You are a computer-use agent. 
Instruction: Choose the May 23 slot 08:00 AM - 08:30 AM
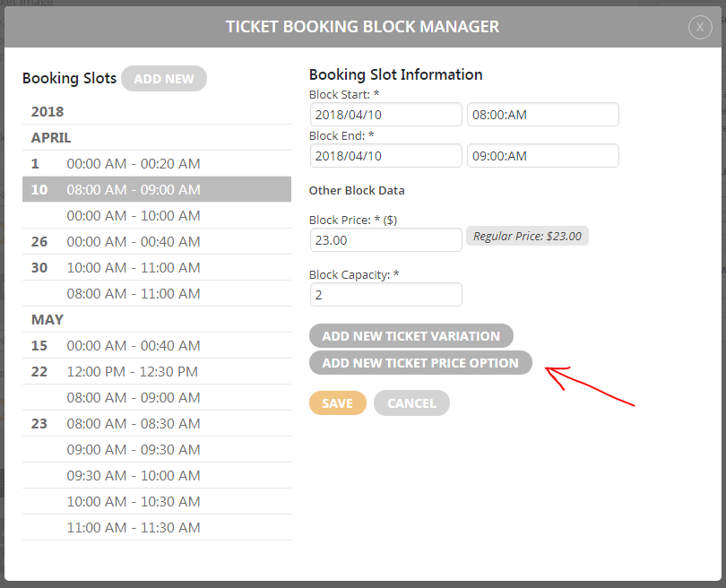click(x=157, y=423)
